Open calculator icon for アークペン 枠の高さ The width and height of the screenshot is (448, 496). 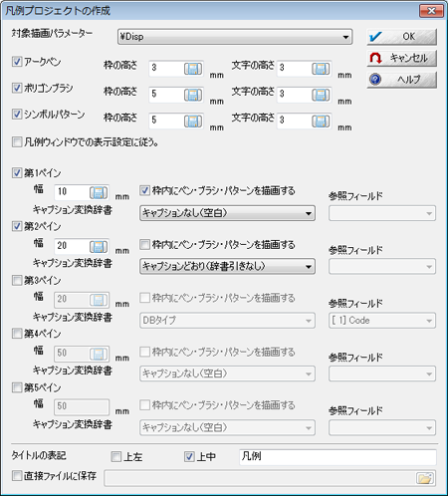pyautogui.click(x=193, y=69)
